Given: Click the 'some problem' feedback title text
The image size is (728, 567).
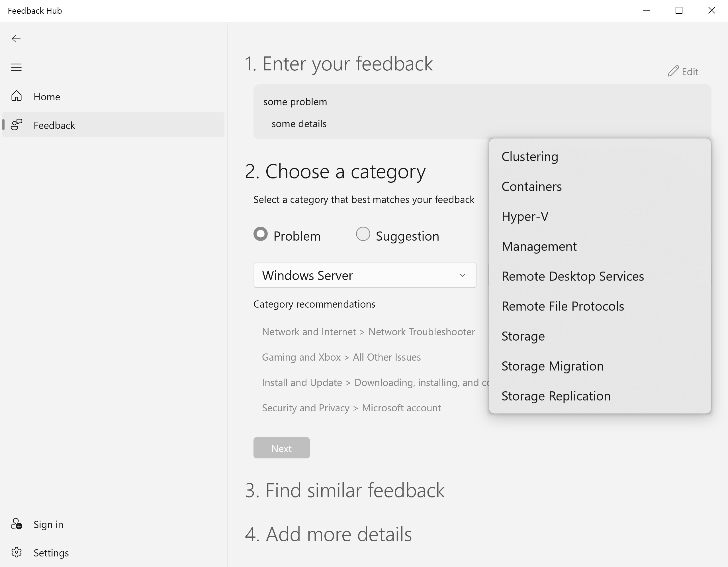Looking at the screenshot, I should point(295,102).
